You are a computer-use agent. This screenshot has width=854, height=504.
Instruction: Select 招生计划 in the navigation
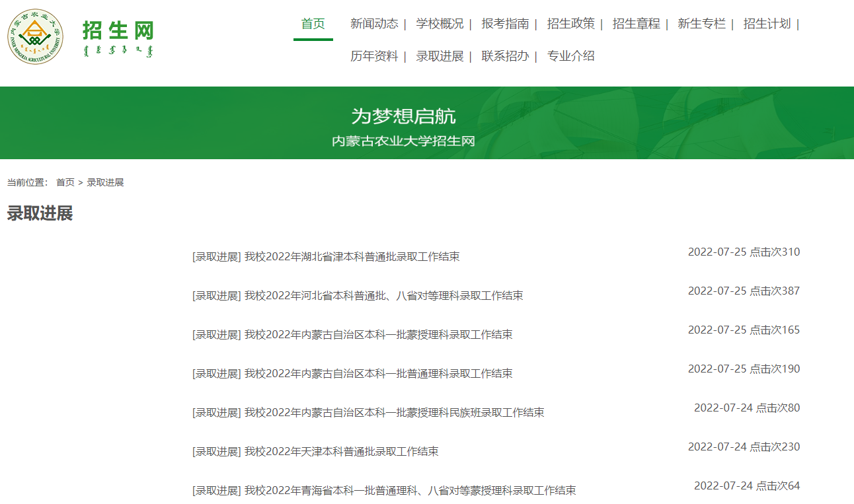pos(767,24)
